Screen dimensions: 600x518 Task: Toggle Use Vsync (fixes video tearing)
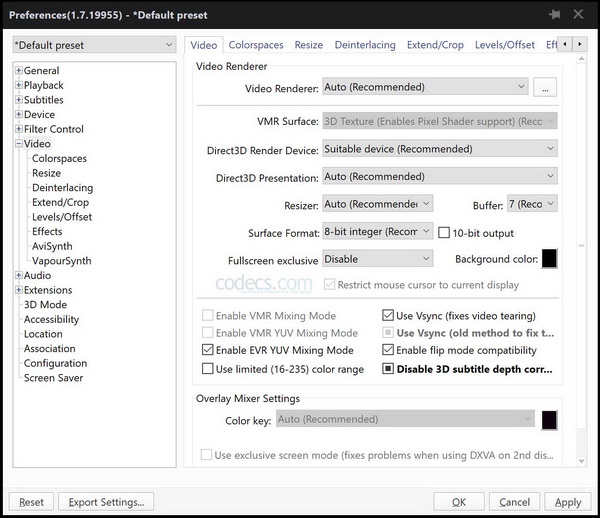point(388,315)
